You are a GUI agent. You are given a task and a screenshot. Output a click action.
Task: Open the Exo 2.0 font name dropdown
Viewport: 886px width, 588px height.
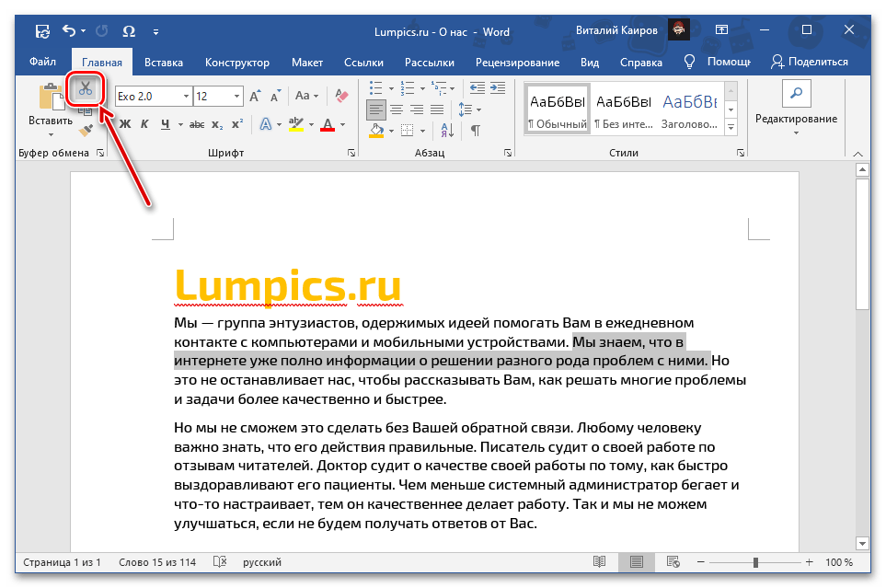click(186, 97)
